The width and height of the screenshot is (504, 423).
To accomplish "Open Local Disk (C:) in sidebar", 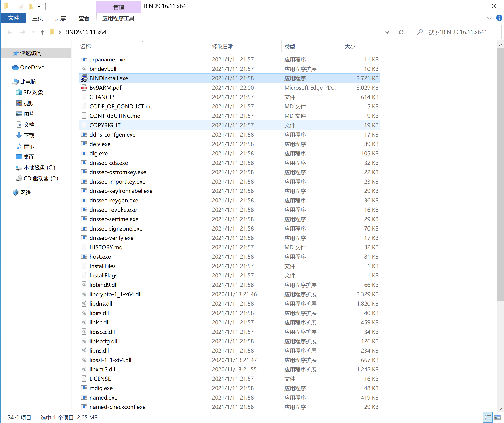I will 35,168.
